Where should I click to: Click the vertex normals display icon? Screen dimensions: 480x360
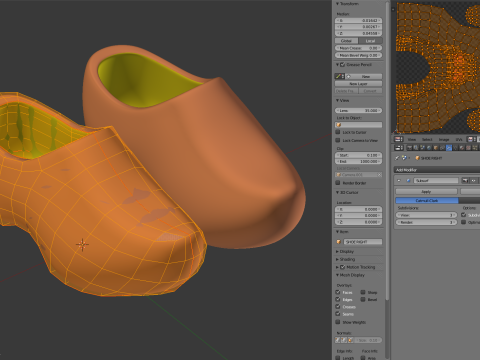tap(338, 340)
